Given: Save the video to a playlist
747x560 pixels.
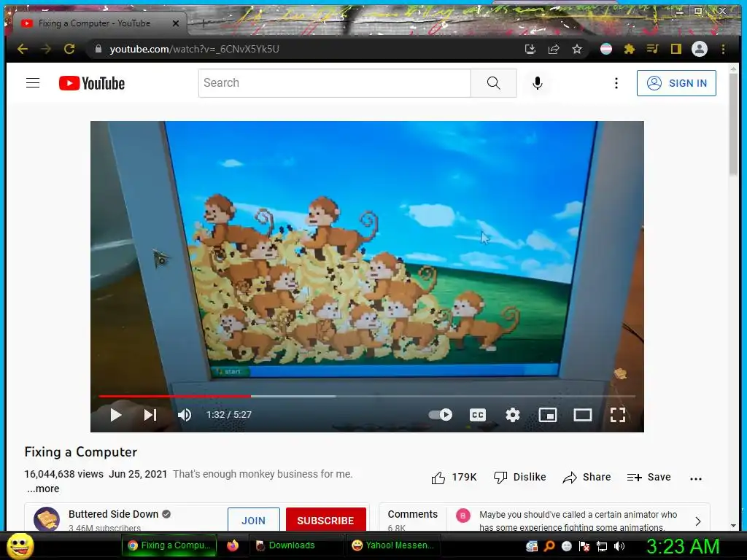Looking at the screenshot, I should pos(649,477).
